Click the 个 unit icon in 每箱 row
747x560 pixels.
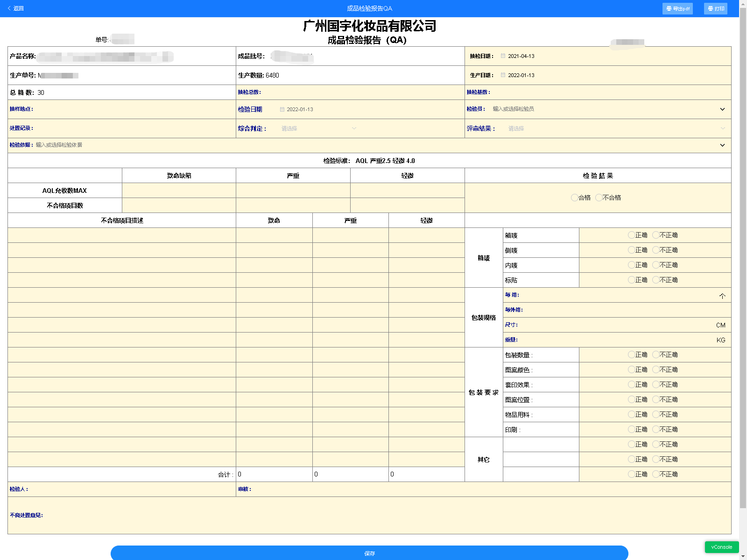click(722, 296)
